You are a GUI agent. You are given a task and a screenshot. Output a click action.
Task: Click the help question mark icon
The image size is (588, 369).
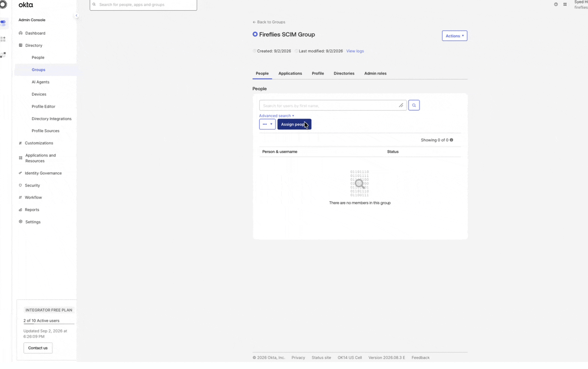pos(556,4)
